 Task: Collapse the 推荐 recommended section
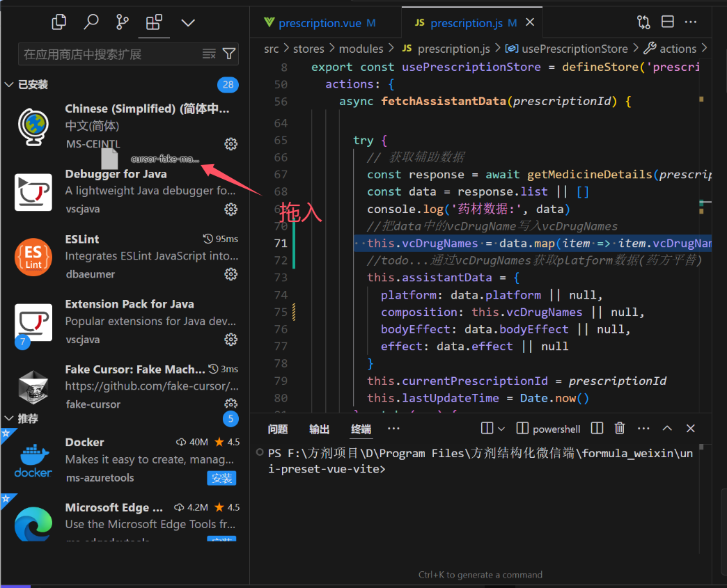pos(9,419)
